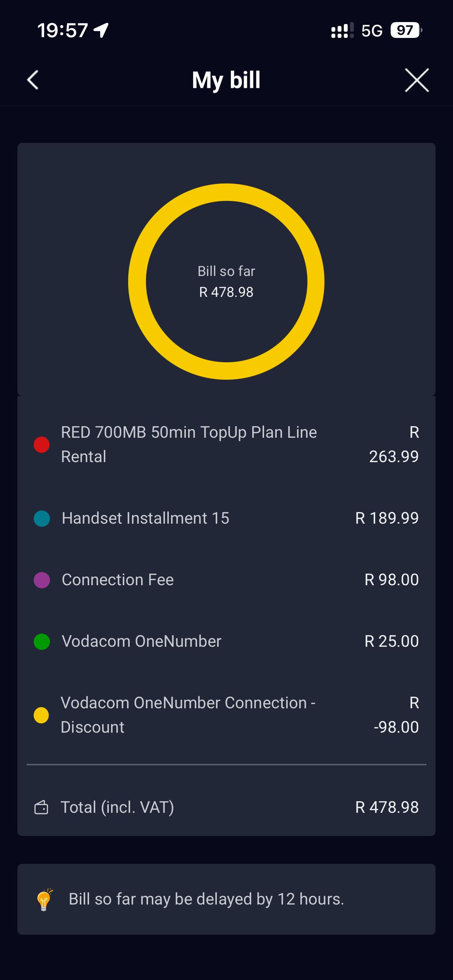Image resolution: width=453 pixels, height=980 pixels.
Task: Go back using the left chevron
Action: pos(33,80)
